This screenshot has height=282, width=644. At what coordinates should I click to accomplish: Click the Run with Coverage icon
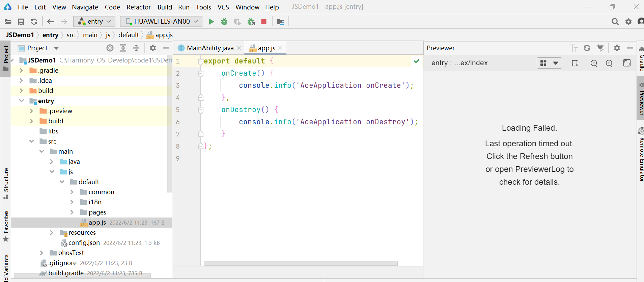click(x=237, y=22)
